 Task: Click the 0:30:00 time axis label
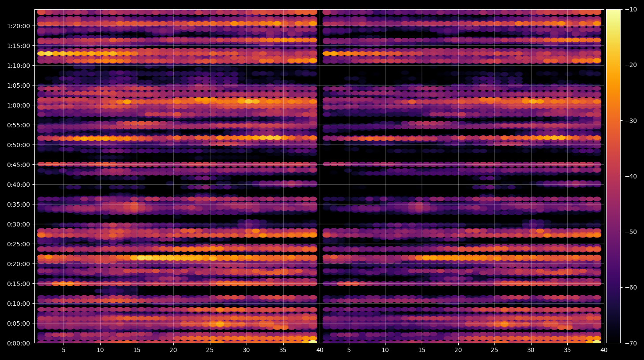19,224
